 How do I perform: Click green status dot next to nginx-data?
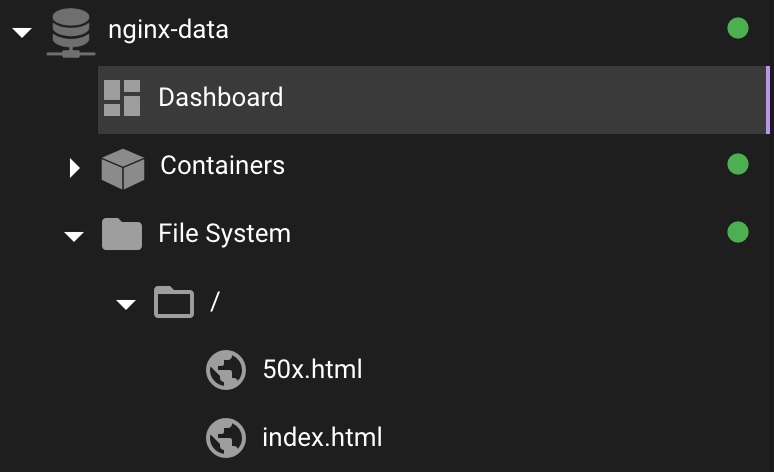738,28
